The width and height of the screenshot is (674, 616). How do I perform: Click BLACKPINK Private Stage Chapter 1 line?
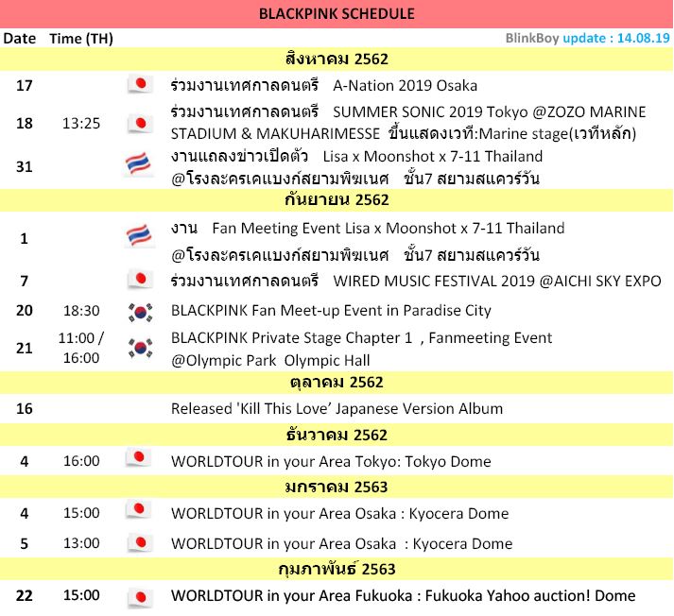point(361,338)
